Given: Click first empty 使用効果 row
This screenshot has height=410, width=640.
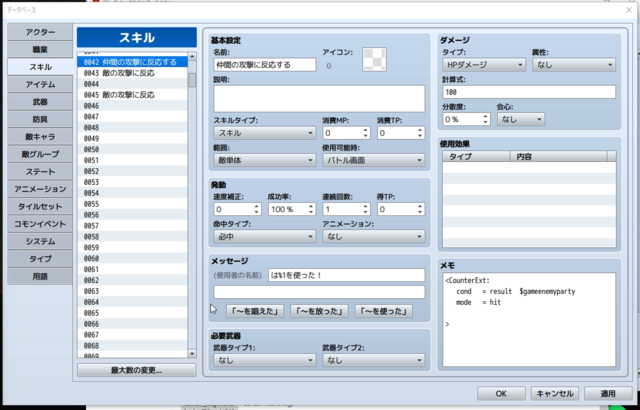Looking at the screenshot, I should (529, 167).
